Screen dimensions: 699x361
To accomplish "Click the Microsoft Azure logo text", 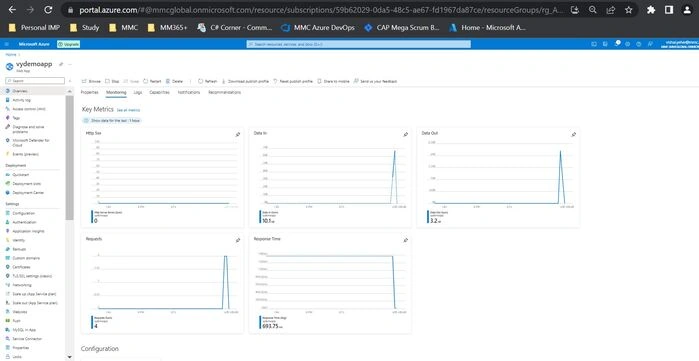I will tap(34, 44).
